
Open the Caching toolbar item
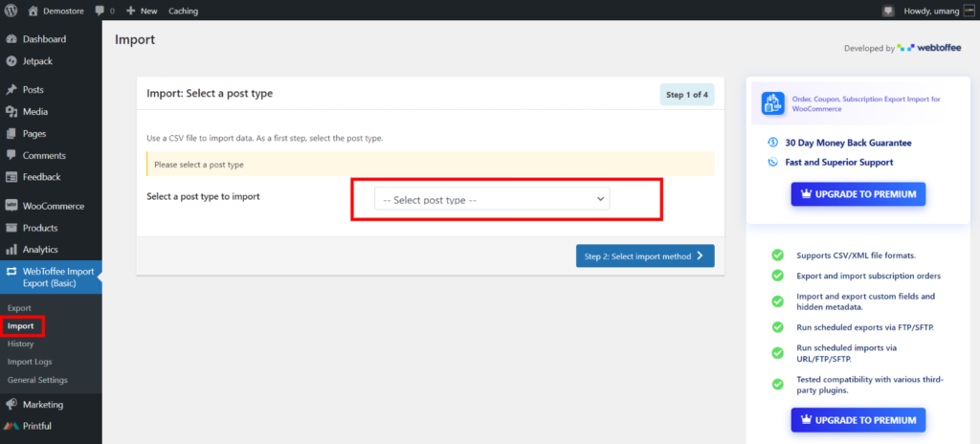(183, 11)
